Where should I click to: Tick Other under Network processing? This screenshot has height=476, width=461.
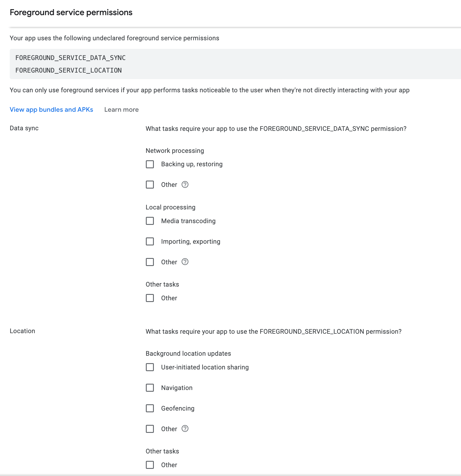click(150, 185)
